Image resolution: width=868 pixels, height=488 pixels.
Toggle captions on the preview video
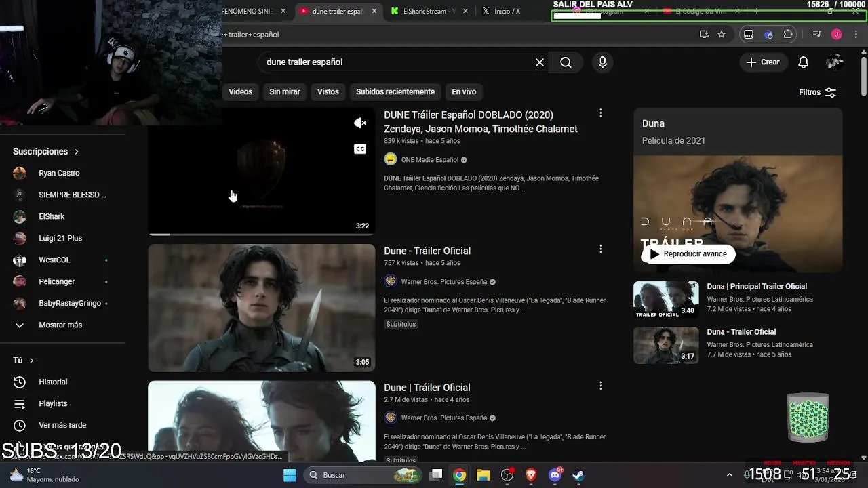[360, 149]
